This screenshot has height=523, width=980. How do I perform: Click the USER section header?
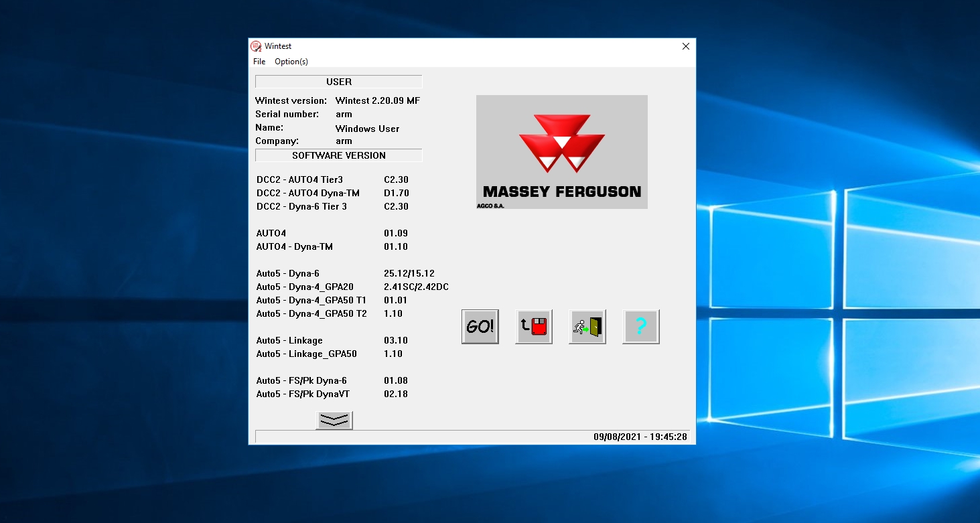338,81
